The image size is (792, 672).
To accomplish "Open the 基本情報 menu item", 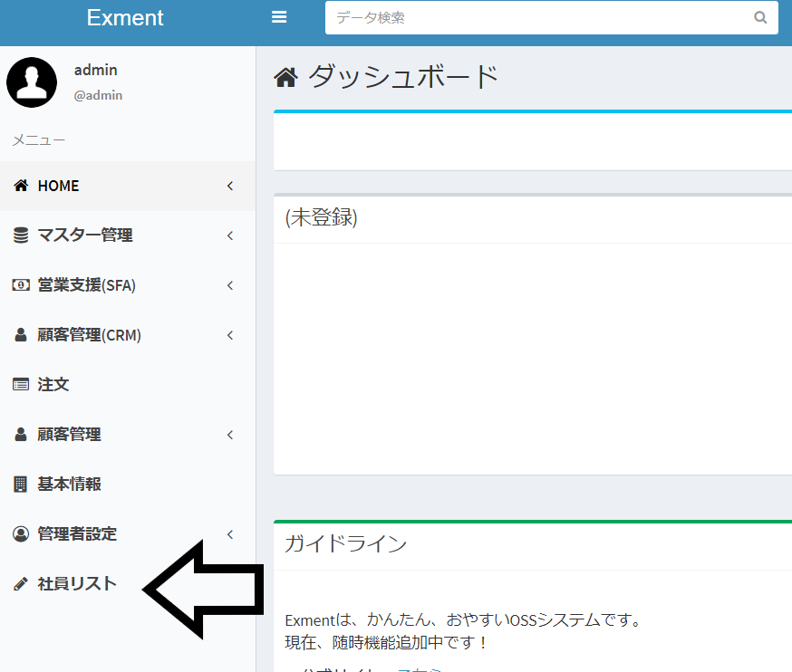I will (x=128, y=485).
